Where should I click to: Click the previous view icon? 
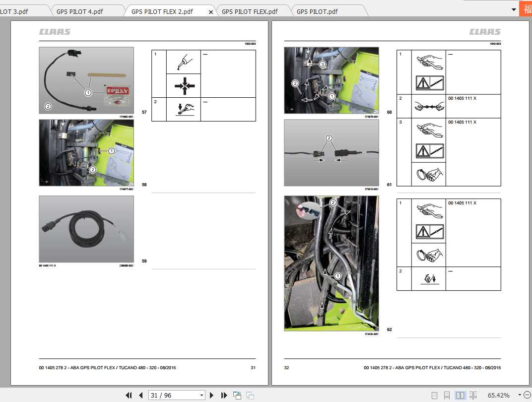[237, 395]
